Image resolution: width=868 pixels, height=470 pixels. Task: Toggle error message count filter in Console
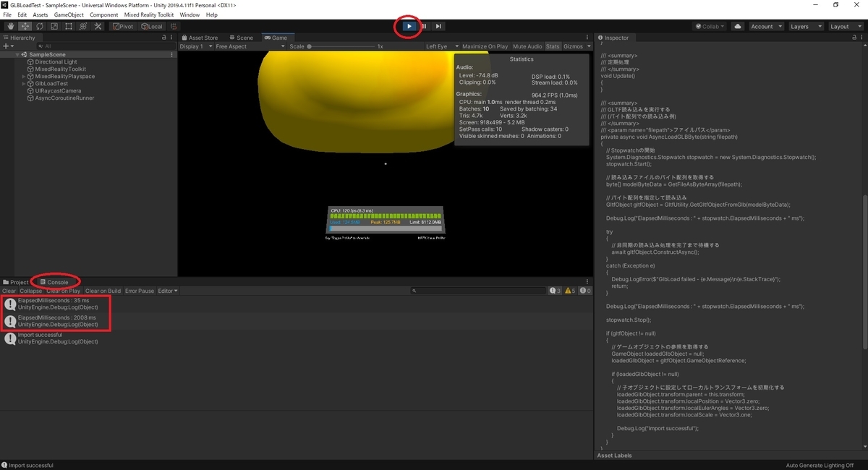tap(585, 291)
